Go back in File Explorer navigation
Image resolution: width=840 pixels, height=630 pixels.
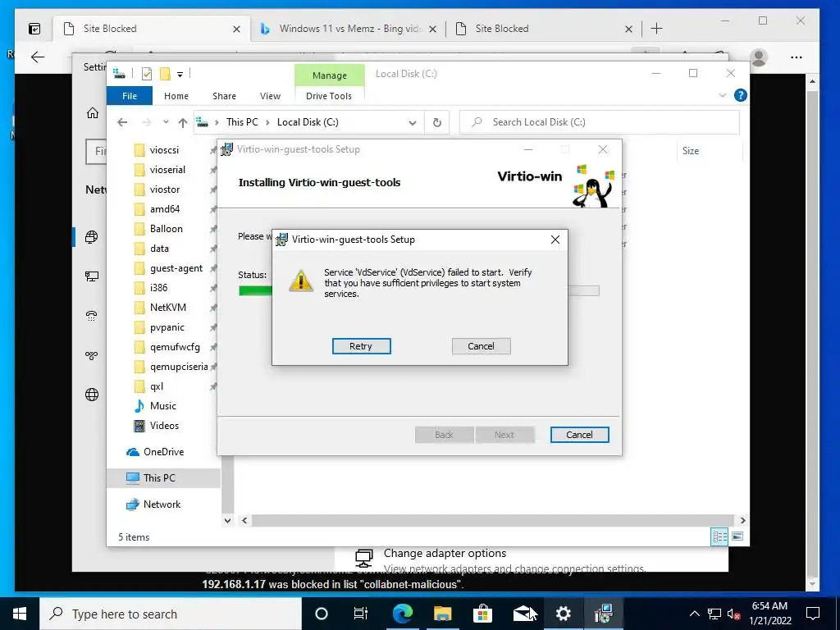122,122
